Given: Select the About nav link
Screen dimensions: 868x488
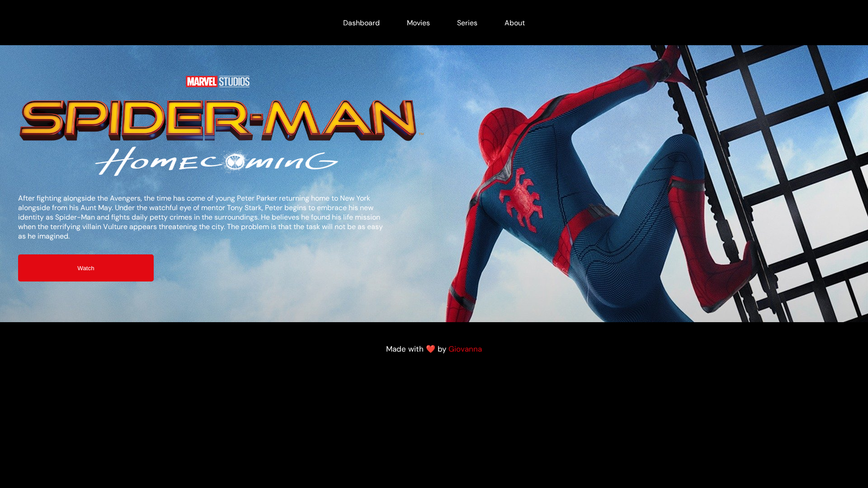Looking at the screenshot, I should [514, 23].
